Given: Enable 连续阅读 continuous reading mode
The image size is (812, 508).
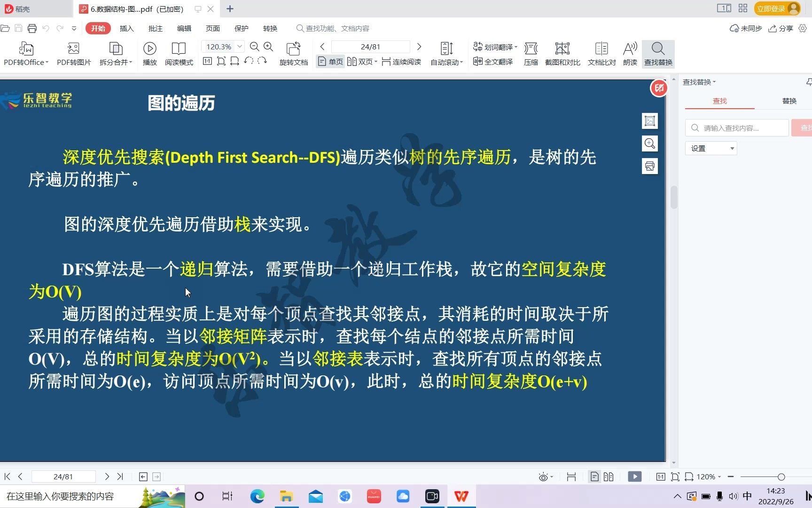Looking at the screenshot, I should click(402, 62).
